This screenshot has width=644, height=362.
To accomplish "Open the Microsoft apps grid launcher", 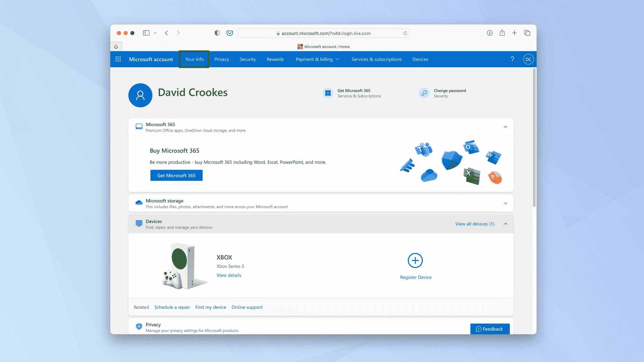I will [118, 59].
